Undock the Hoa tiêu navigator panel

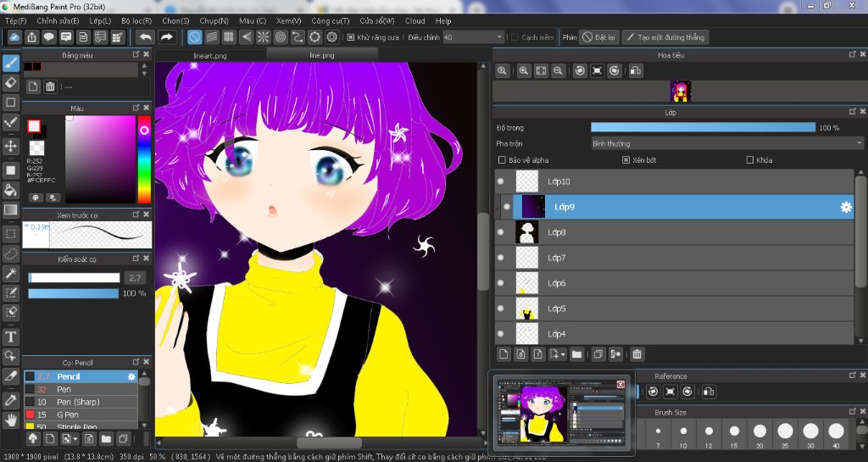pyautogui.click(x=853, y=54)
